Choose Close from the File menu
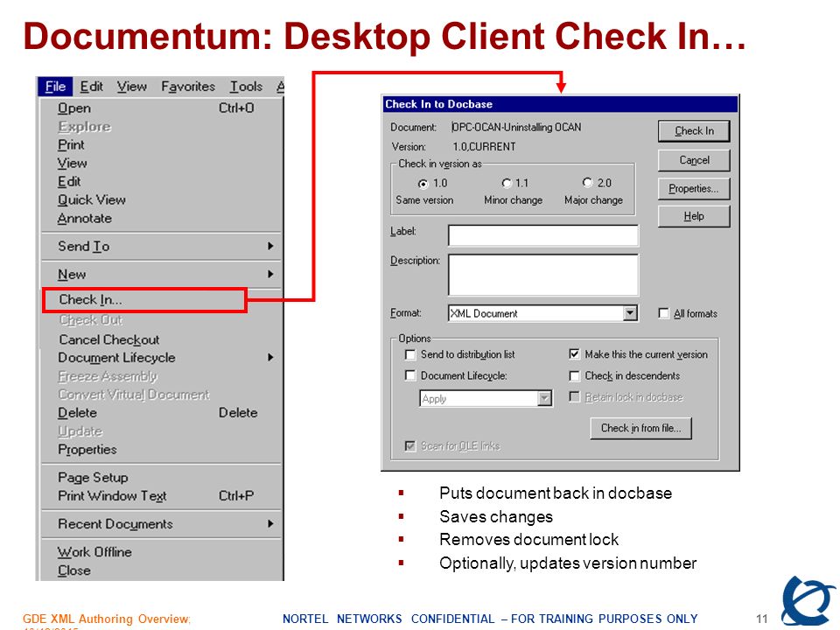The image size is (840, 630). (x=161, y=570)
